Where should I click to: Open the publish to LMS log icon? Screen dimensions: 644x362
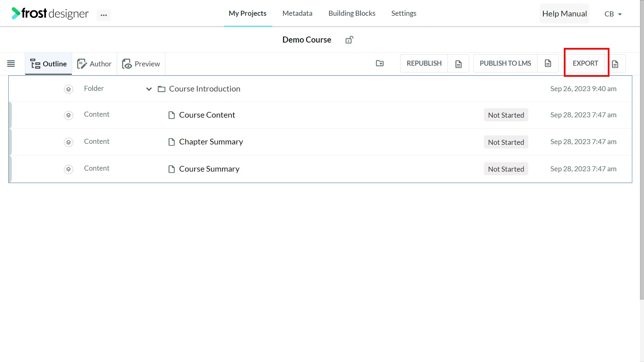[x=548, y=63]
